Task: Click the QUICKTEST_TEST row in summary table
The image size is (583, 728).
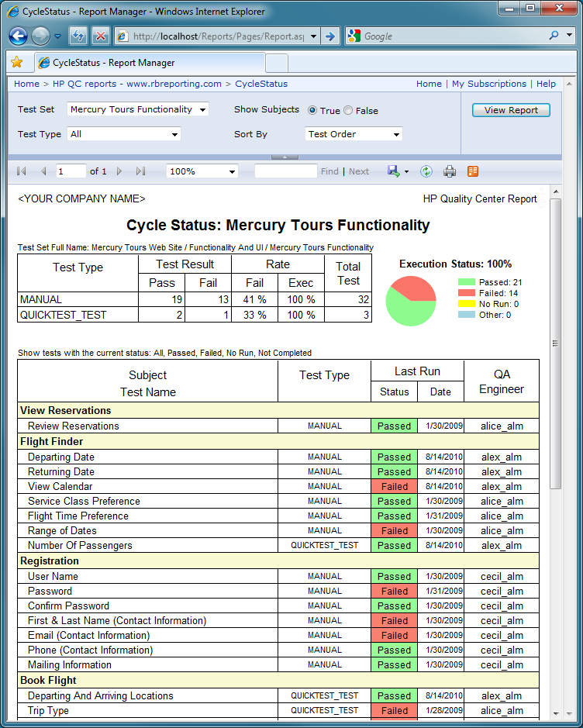Action: (195, 315)
